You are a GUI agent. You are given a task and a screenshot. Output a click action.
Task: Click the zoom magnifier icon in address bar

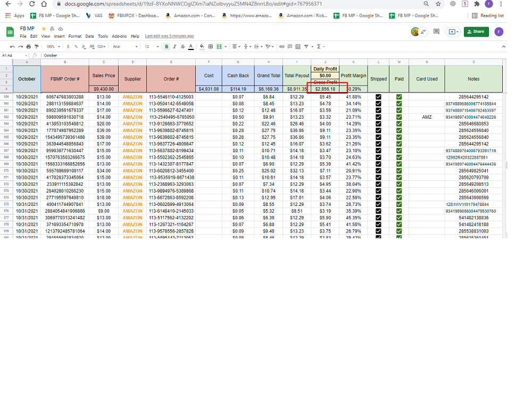coord(426,4)
